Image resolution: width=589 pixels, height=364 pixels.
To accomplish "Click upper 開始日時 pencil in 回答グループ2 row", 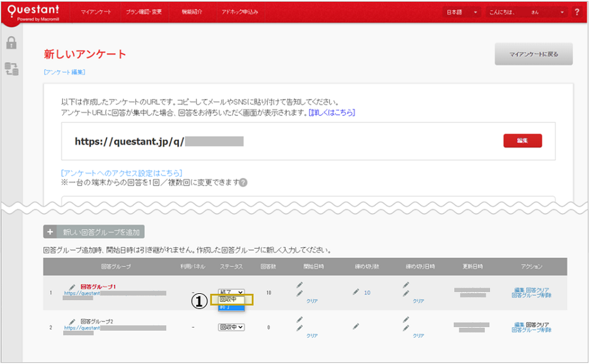I will 300,320.
